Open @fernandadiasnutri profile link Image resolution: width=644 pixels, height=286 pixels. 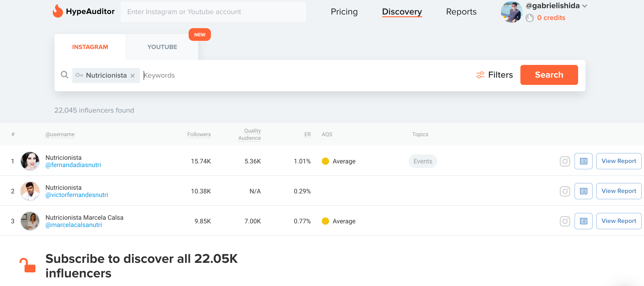pyautogui.click(x=73, y=165)
